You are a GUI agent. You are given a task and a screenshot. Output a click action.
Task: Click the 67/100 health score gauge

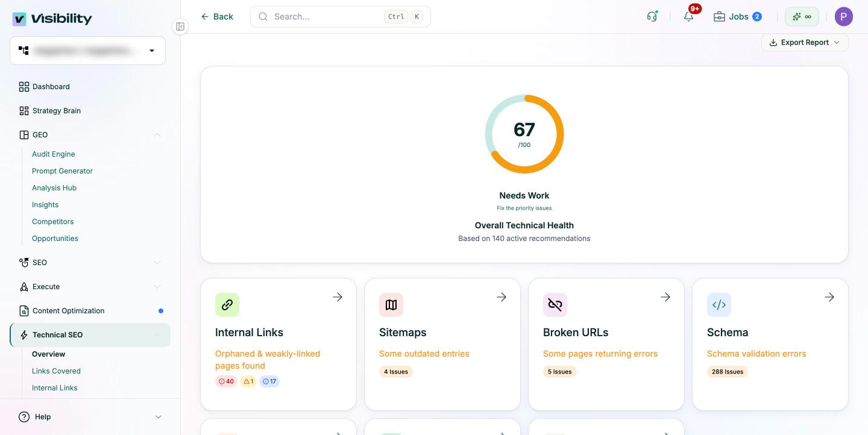pyautogui.click(x=524, y=134)
